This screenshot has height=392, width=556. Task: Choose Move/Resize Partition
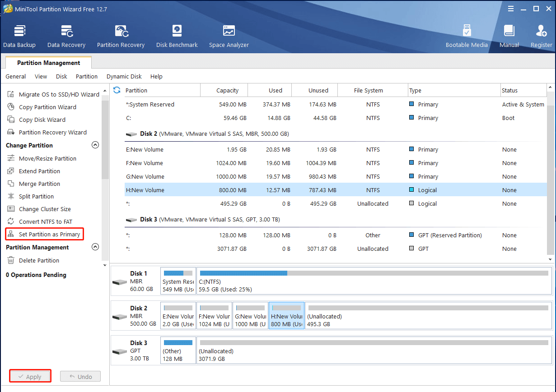(42, 158)
